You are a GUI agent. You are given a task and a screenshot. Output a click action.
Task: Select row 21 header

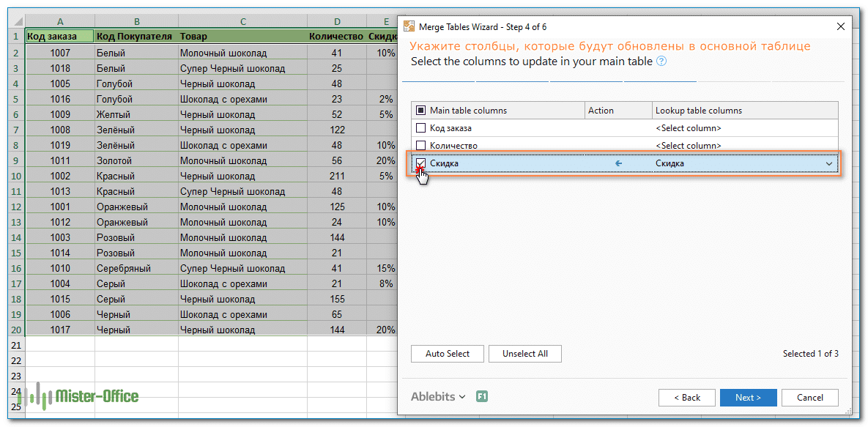point(15,345)
